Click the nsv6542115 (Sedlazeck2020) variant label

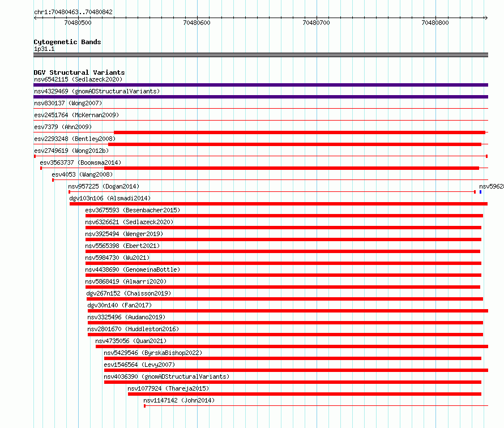(78, 79)
